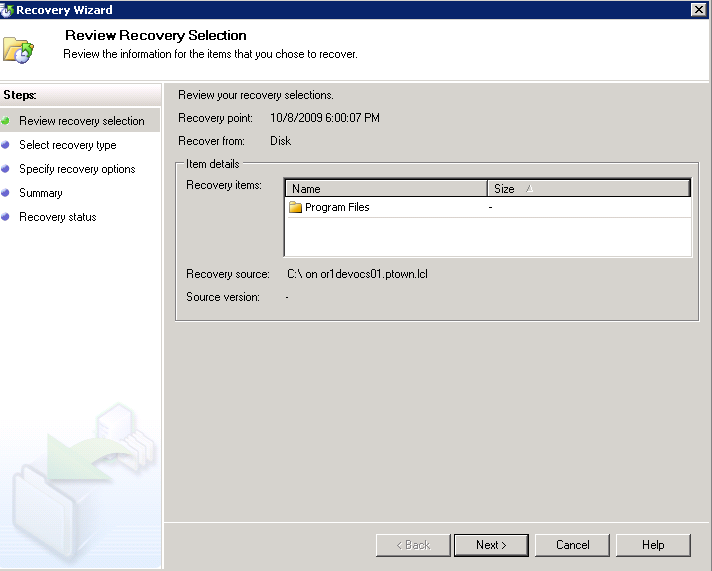Click the Source version label
This screenshot has height=571, width=712.
pyautogui.click(x=223, y=297)
